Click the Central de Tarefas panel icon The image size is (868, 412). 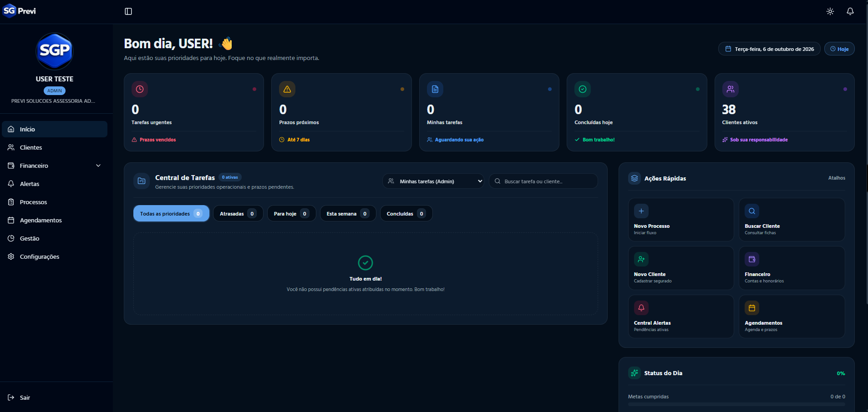142,181
